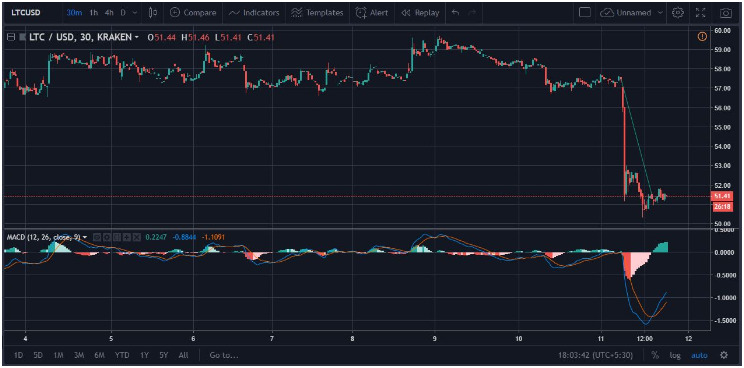Switch chart to the 4h timeframe

109,13
